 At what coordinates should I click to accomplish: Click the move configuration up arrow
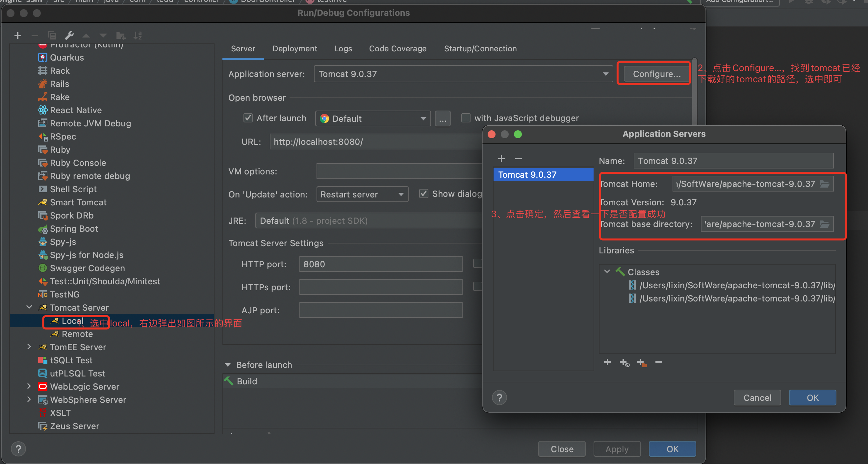86,36
